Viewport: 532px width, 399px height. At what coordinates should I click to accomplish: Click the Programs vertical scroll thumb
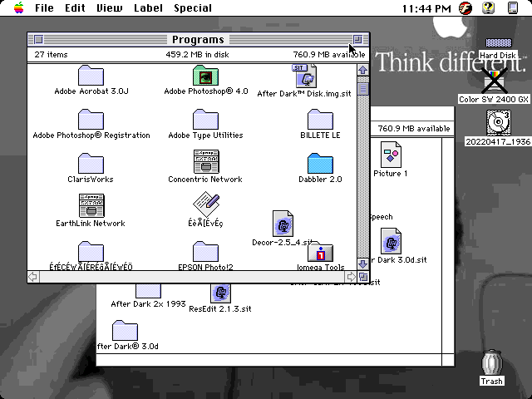click(363, 89)
